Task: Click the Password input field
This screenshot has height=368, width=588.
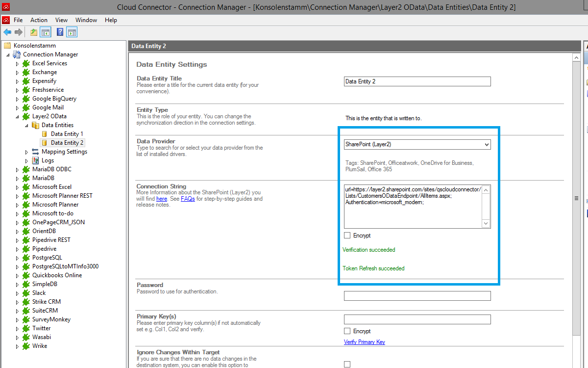Action: (417, 296)
